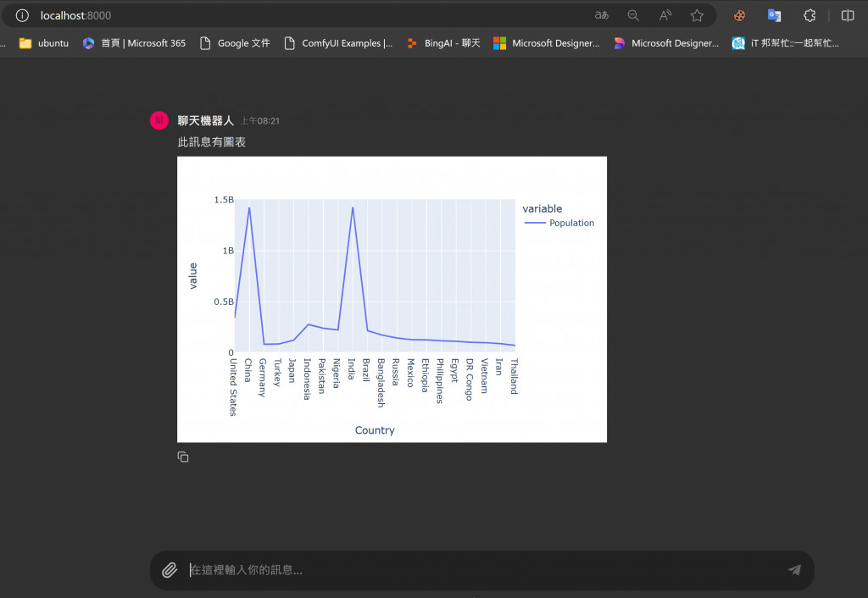
Task: Click the zoom out magnifier icon
Action: pos(633,15)
